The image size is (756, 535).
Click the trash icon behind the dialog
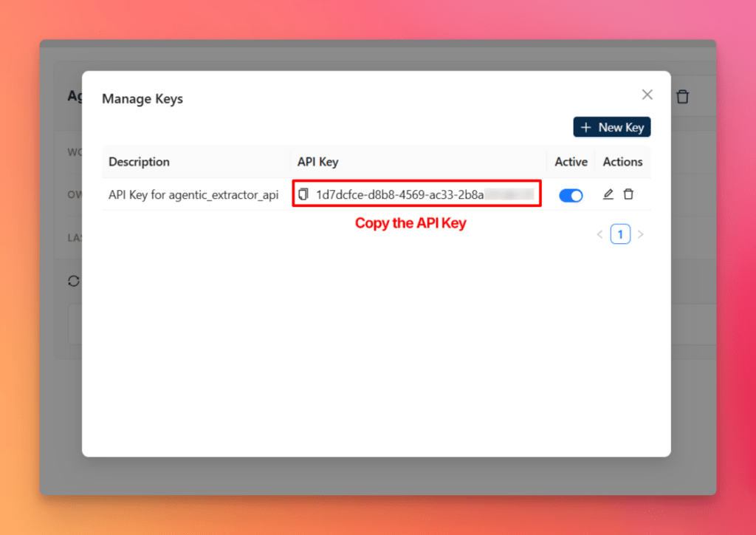coord(683,97)
